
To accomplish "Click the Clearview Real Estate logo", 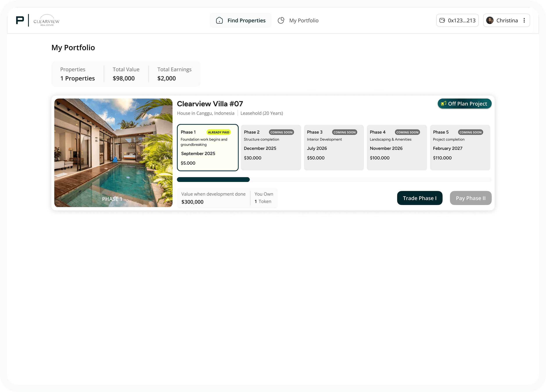I will 47,21.
